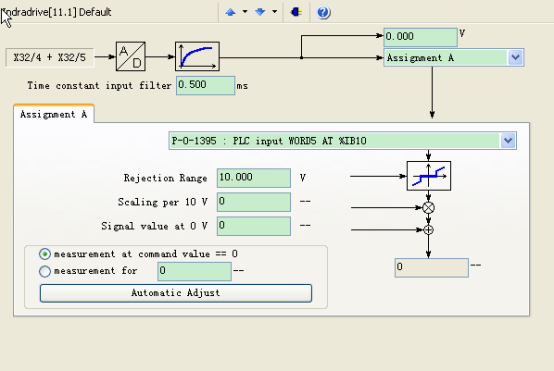Click the Time constant input filter label
This screenshot has height=371, width=554.
pyautogui.click(x=99, y=86)
